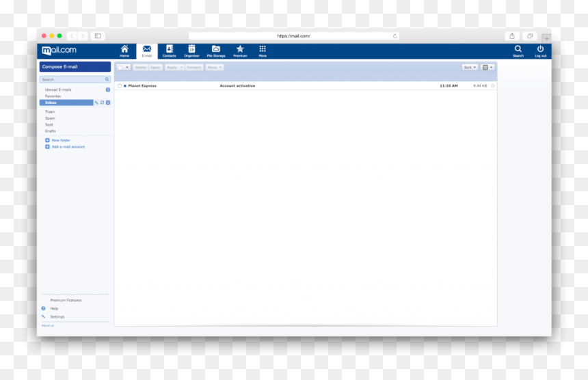Click the Delete toolbar button
Viewport: 588px width, 380px height.
pyautogui.click(x=141, y=68)
